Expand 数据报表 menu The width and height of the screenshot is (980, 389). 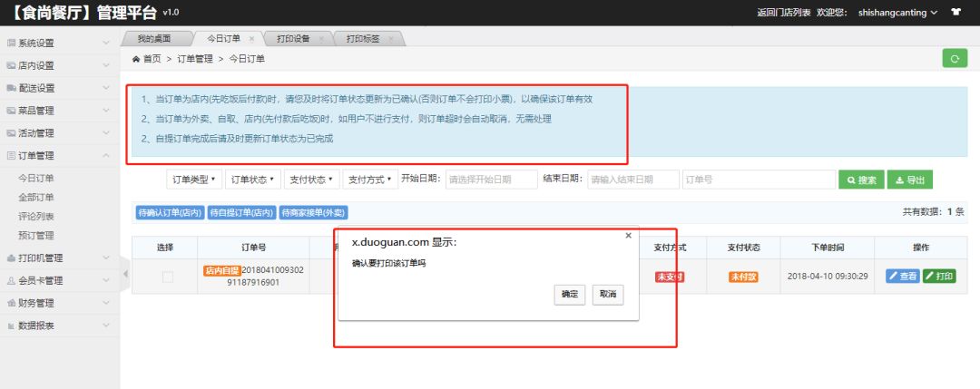click(x=59, y=326)
